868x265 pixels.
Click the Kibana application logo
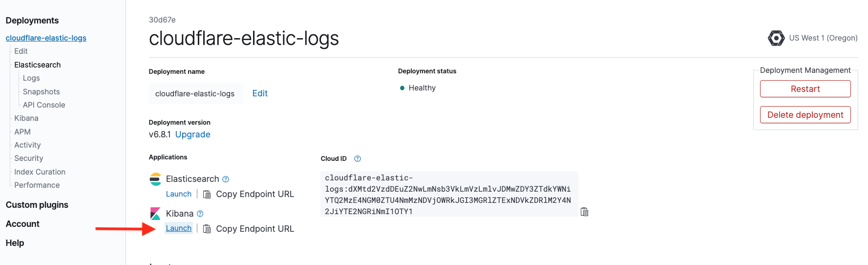click(155, 214)
